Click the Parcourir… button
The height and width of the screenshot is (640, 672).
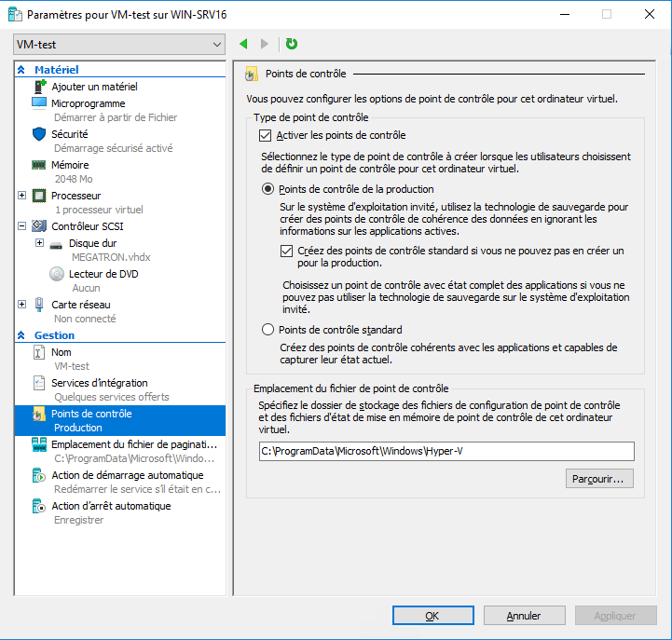tap(599, 479)
